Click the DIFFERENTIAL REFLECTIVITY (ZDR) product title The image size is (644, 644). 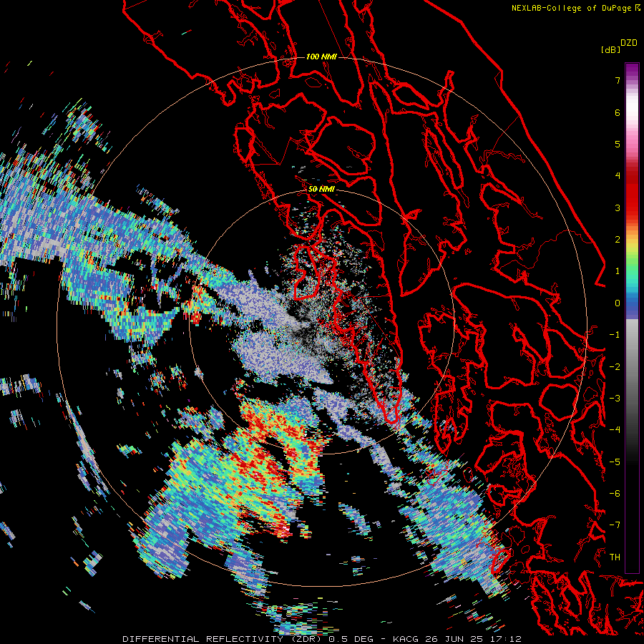[x=223, y=639]
